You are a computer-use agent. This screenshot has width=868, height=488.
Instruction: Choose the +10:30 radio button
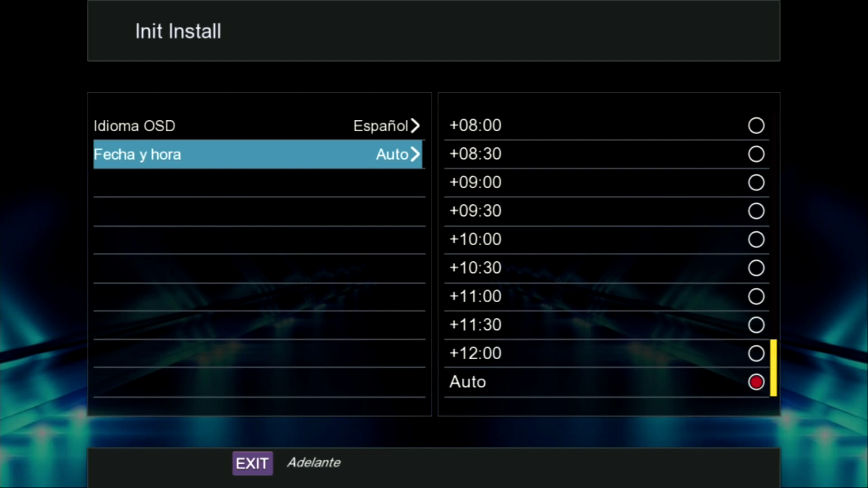(x=756, y=268)
